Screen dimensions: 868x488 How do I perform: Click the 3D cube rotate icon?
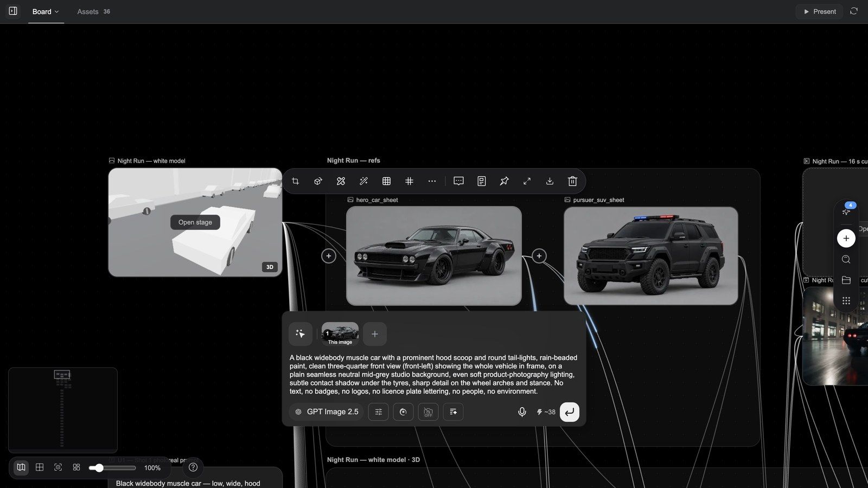coord(318,181)
